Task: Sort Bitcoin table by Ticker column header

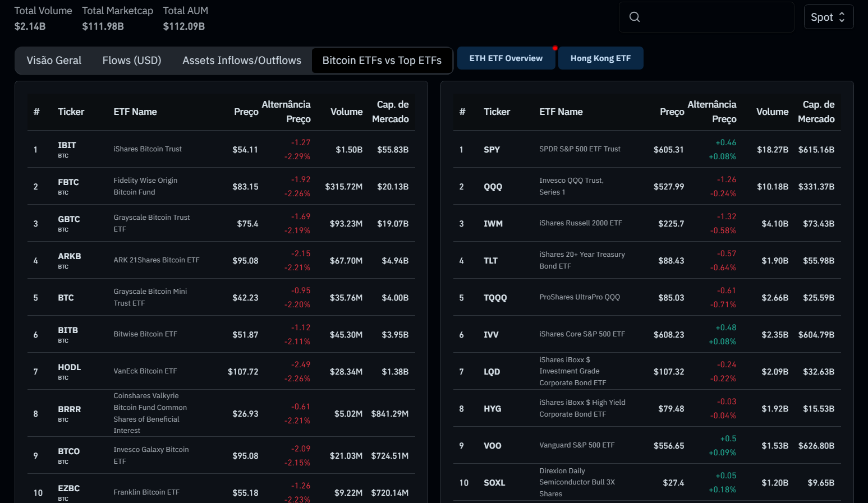Action: (71, 112)
